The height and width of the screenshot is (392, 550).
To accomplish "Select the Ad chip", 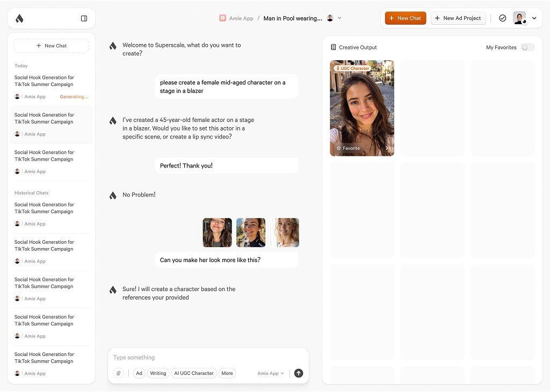I will coord(139,373).
